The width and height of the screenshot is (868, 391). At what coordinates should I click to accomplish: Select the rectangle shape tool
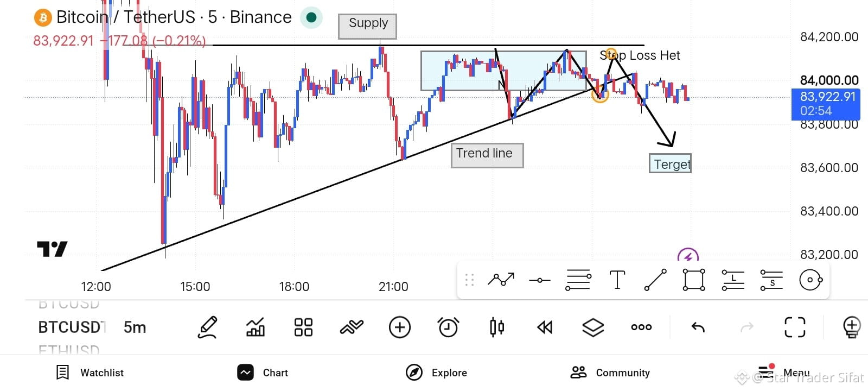point(694,280)
